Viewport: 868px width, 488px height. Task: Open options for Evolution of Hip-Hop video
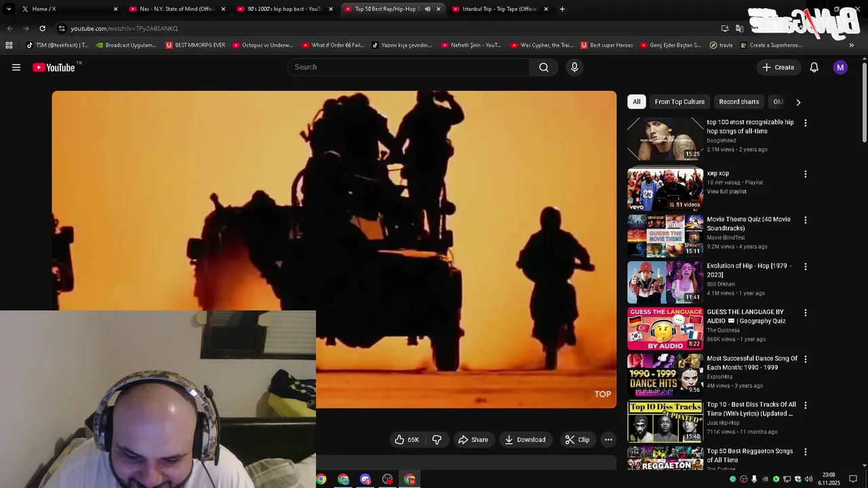click(x=805, y=267)
